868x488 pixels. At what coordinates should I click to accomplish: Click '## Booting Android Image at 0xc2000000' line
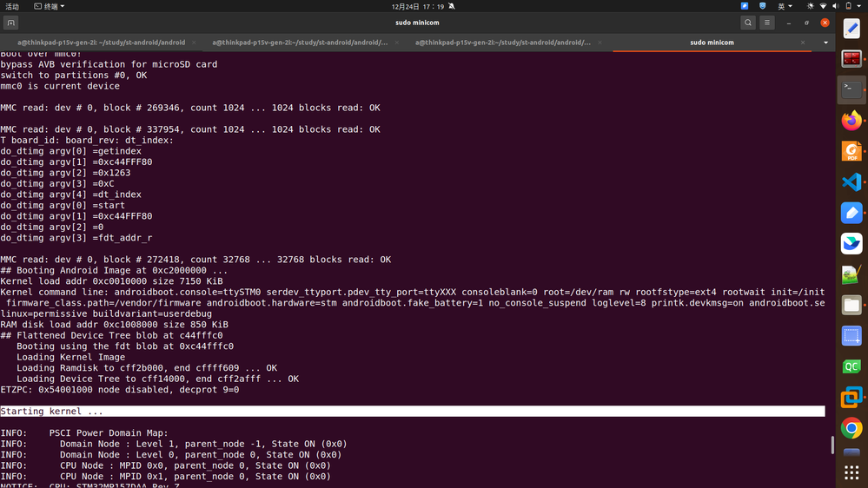point(114,270)
